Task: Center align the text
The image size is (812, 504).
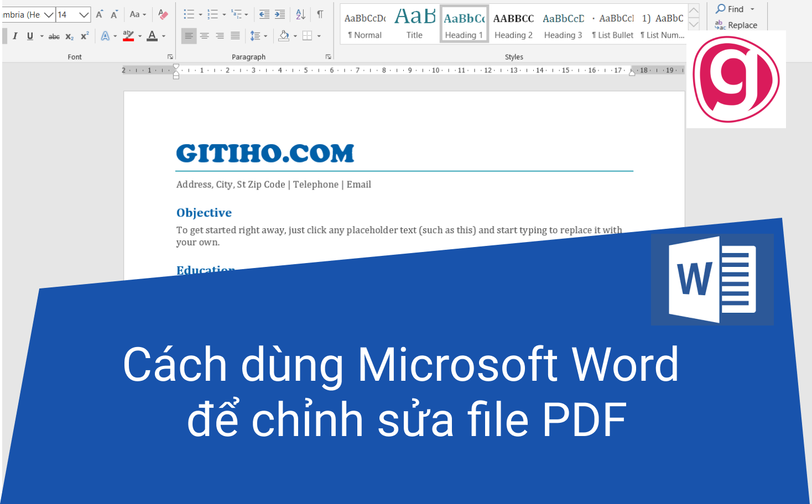Action: tap(204, 36)
